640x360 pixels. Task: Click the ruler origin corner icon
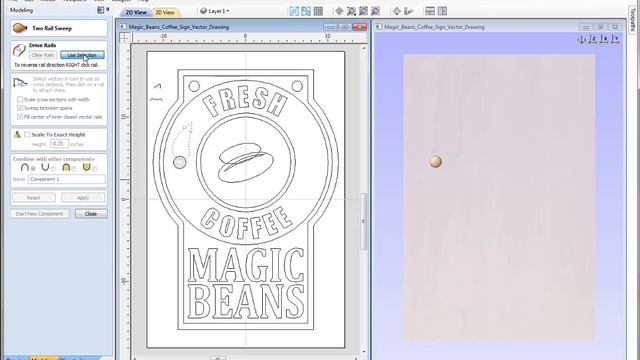(x=124, y=38)
